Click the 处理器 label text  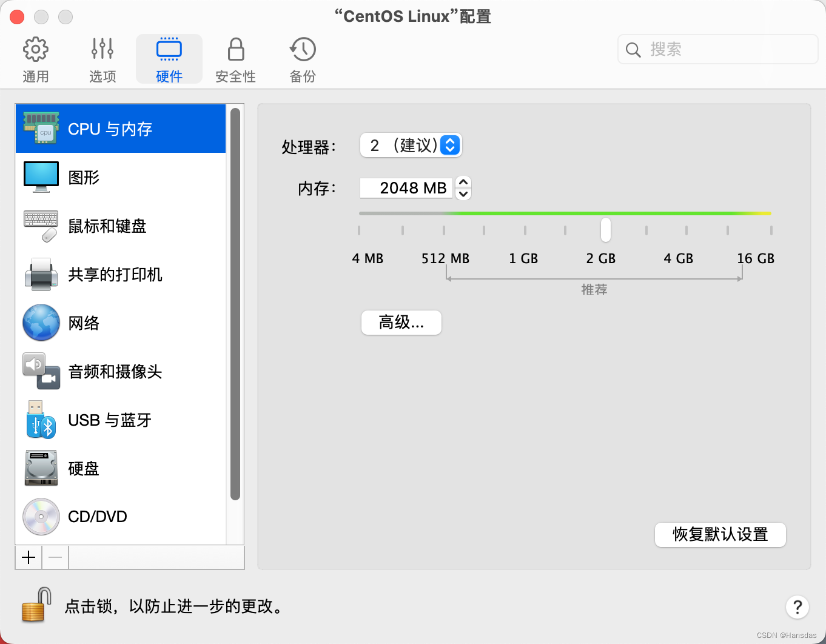(308, 147)
